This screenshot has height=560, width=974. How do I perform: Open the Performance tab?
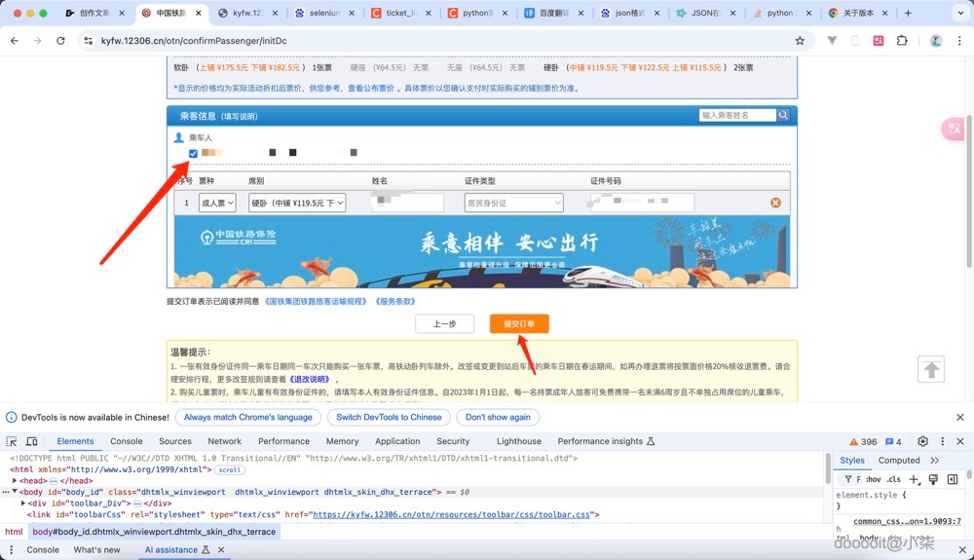(x=283, y=441)
